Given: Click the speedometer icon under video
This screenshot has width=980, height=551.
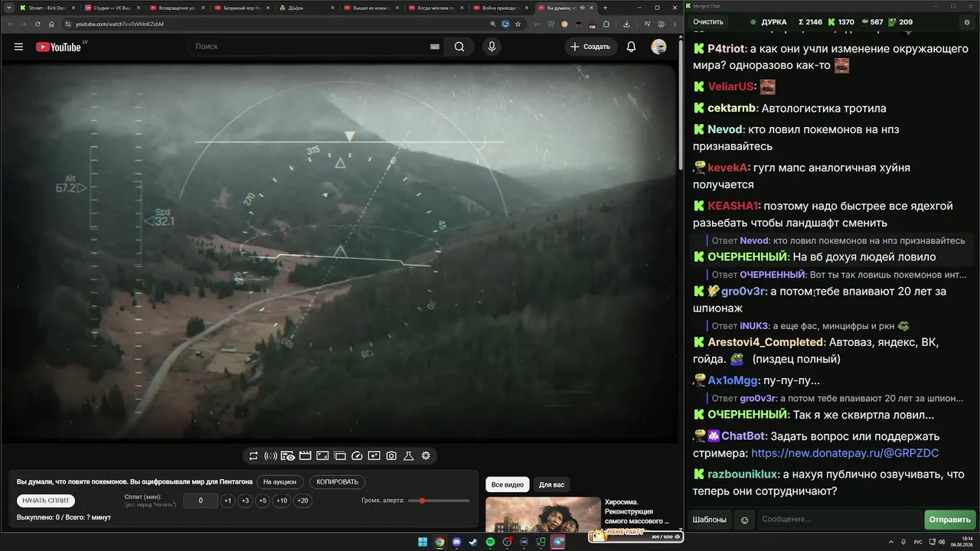Looking at the screenshot, I should tap(357, 456).
